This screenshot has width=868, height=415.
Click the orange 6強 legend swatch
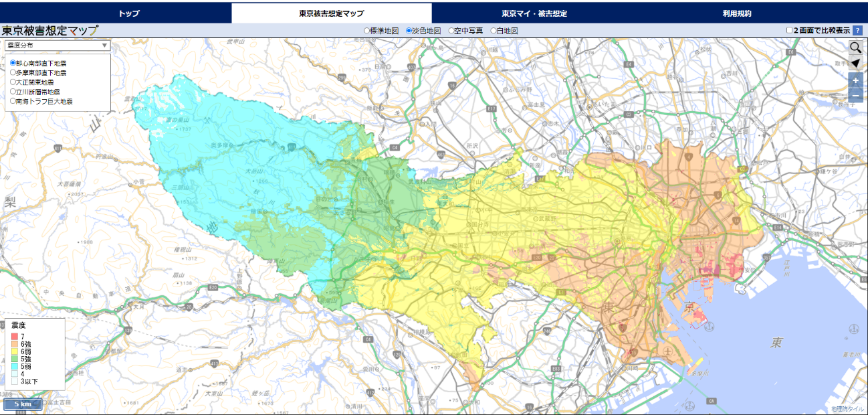pyautogui.click(x=14, y=343)
